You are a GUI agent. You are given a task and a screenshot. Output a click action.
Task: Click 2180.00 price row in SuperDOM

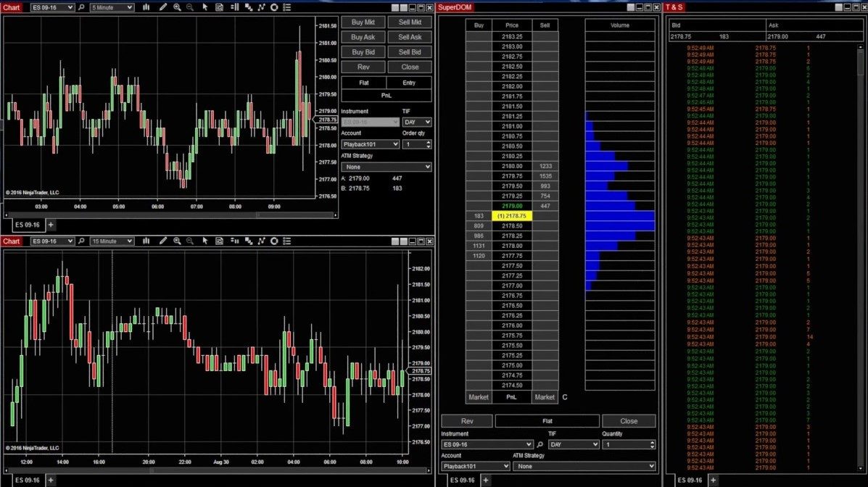(512, 166)
